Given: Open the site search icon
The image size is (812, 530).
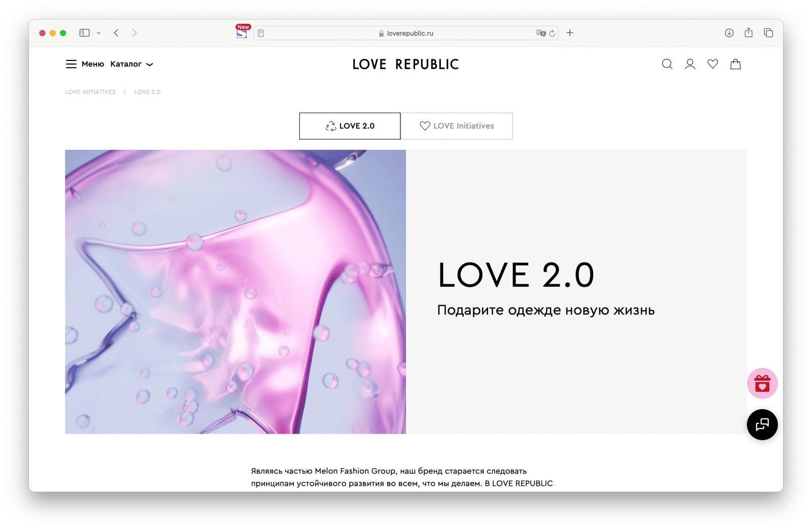Looking at the screenshot, I should (x=667, y=64).
